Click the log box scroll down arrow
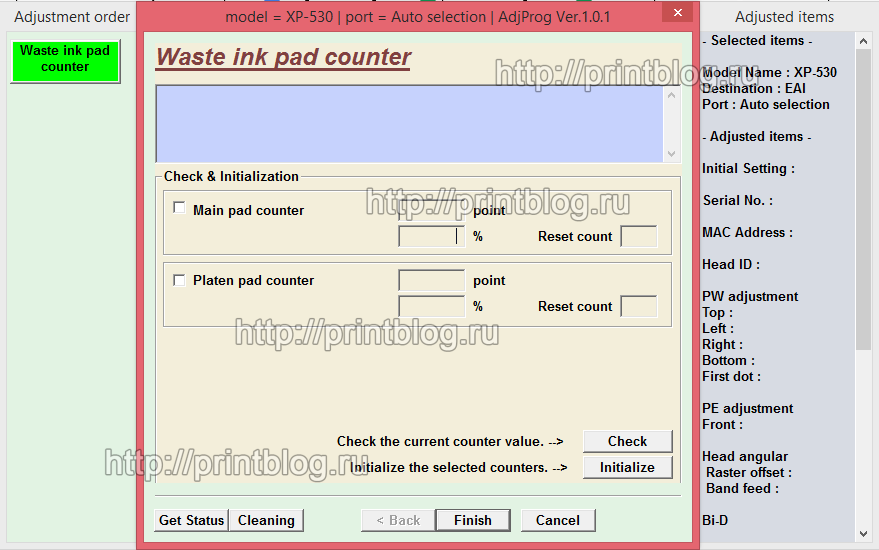 pyautogui.click(x=672, y=154)
